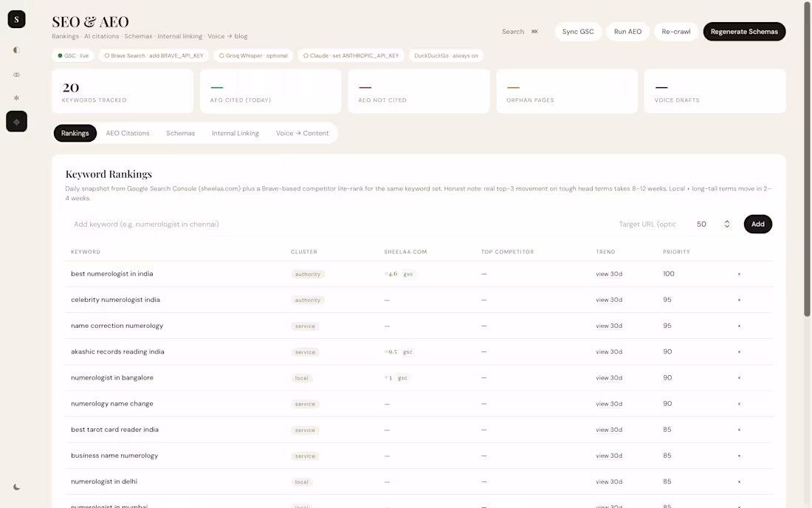This screenshot has height=508, width=812.
Task: Remove the keyword 'best tarot card reader india'
Action: tap(739, 430)
